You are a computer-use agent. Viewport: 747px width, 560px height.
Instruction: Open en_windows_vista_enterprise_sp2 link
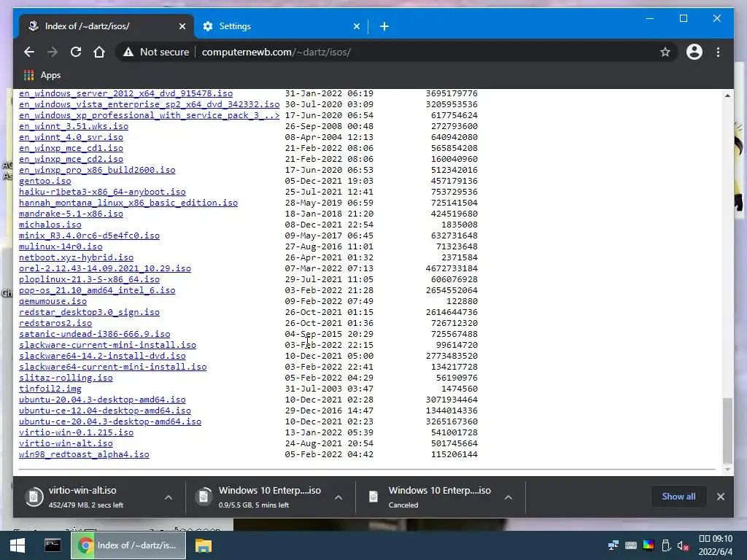tap(149, 104)
